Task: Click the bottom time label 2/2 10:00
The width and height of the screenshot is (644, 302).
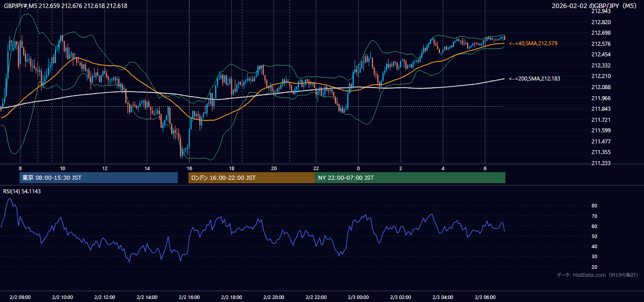Action: [62, 297]
